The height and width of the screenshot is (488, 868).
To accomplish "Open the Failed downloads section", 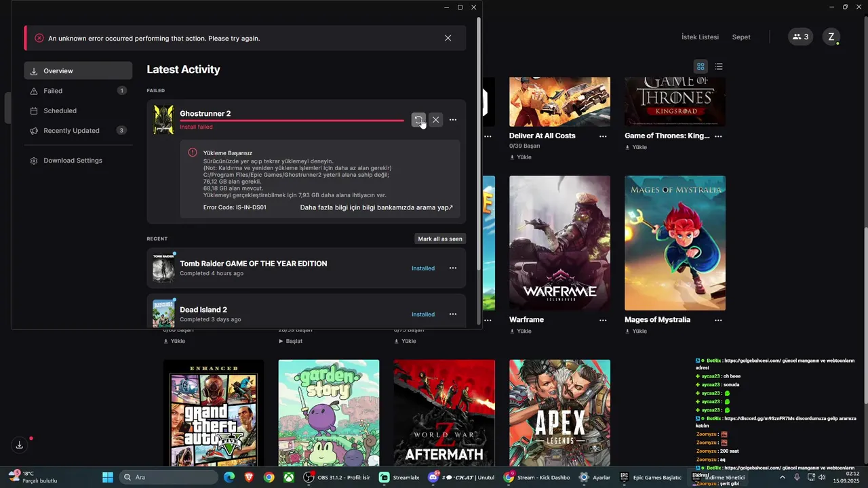I will 78,91.
